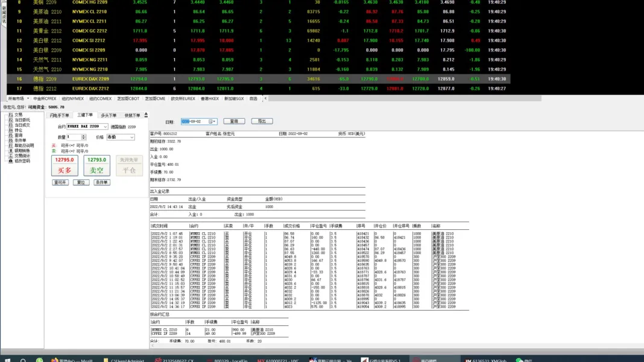Open F7 帮助及说明 item
This screenshot has height=362, width=644.
[21, 145]
